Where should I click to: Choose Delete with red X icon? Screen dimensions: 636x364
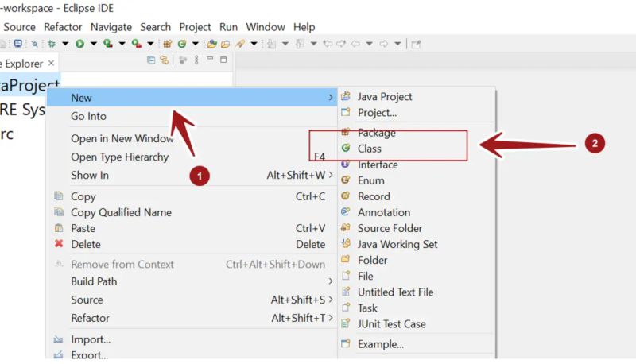pos(192,244)
